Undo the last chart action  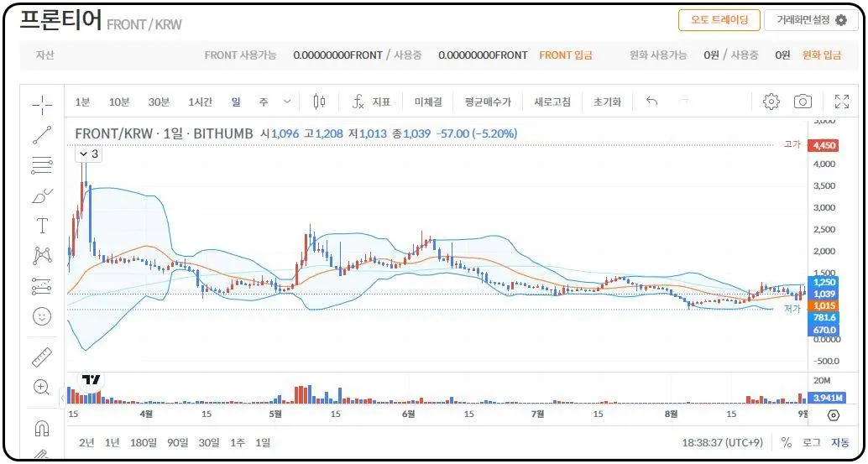pos(652,102)
